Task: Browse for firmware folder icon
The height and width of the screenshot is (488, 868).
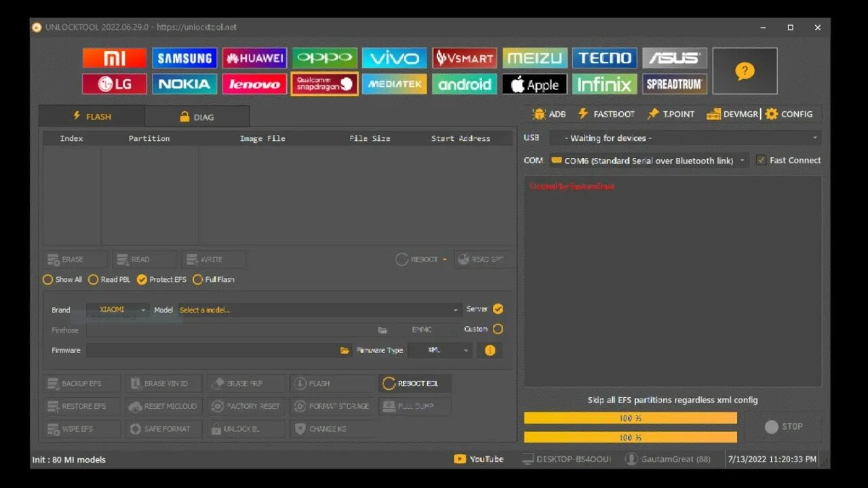Action: click(x=345, y=350)
